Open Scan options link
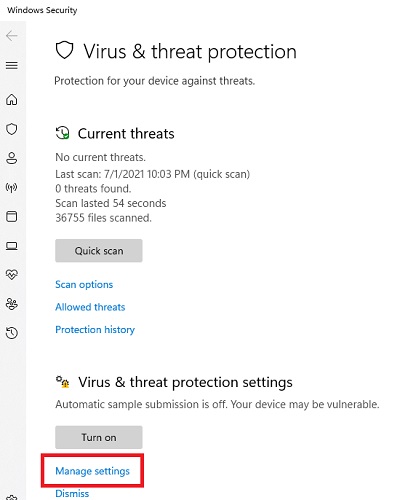This screenshot has width=413, height=500. coord(84,285)
